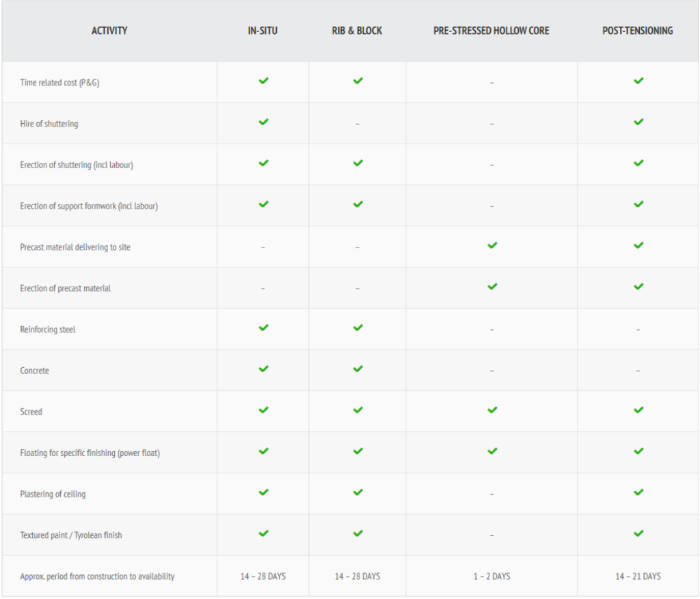700x599 pixels.
Task: Click the Pre-Stressed Hollow Core checkmark for Screed
Action: 492,410
